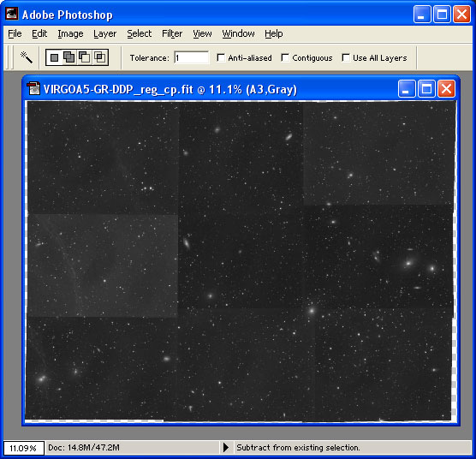Image resolution: width=476 pixels, height=459 pixels.
Task: Enable the Contiguous checkbox
Action: click(x=285, y=57)
